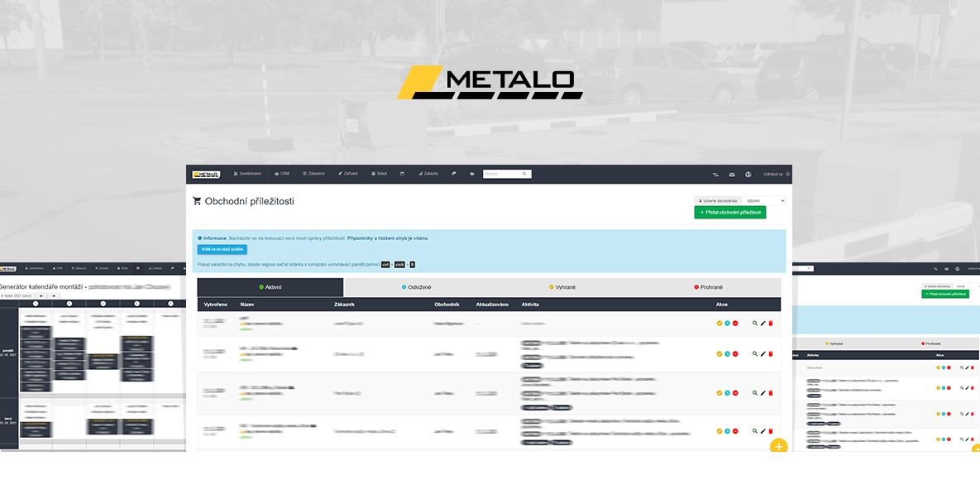Open the Zakázky menu in the main navbar
This screenshot has width=980, height=480.
428,173
